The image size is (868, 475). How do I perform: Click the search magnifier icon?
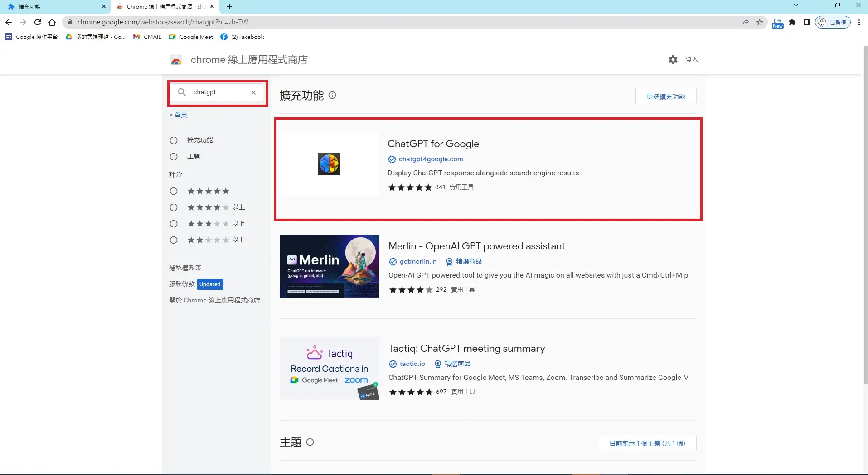pos(182,92)
